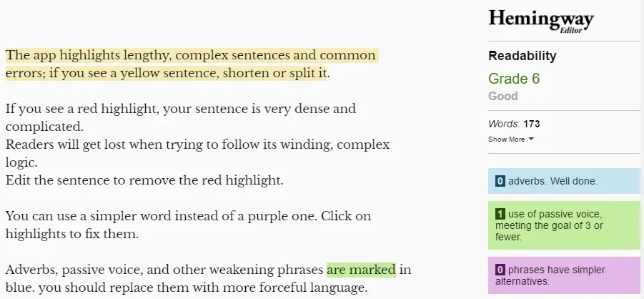Click the Words 173 counter
This screenshot has height=299, width=644.
[514, 124]
